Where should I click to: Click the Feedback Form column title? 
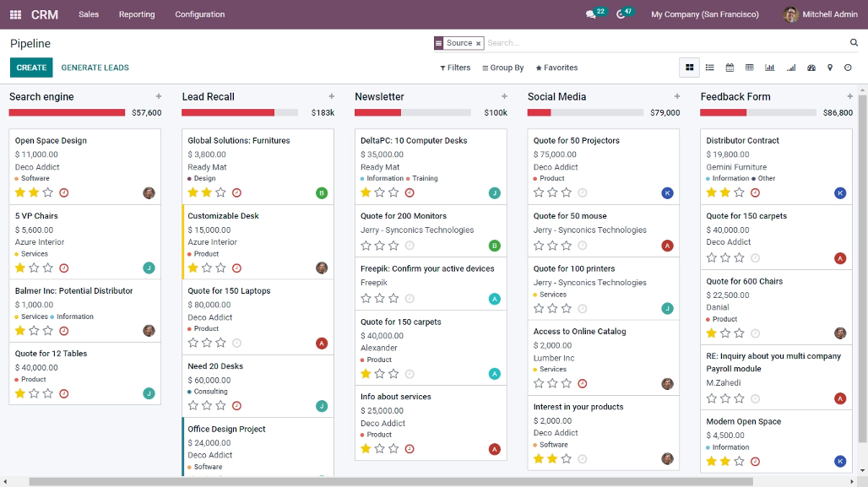click(x=735, y=97)
